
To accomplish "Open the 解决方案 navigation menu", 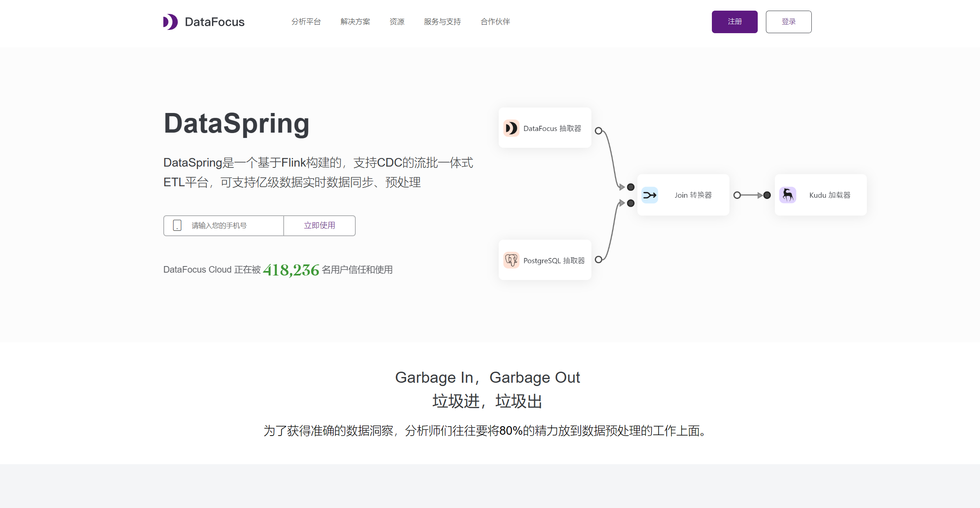I will coord(355,22).
